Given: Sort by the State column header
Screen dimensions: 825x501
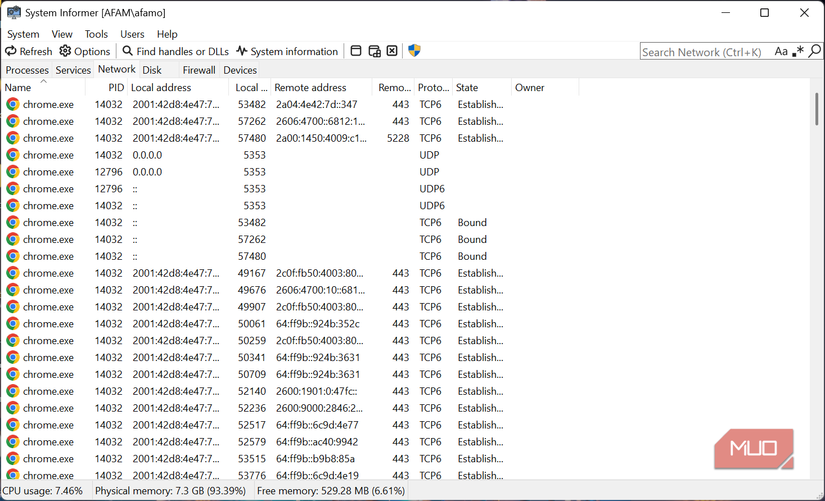Looking at the screenshot, I should (482, 87).
